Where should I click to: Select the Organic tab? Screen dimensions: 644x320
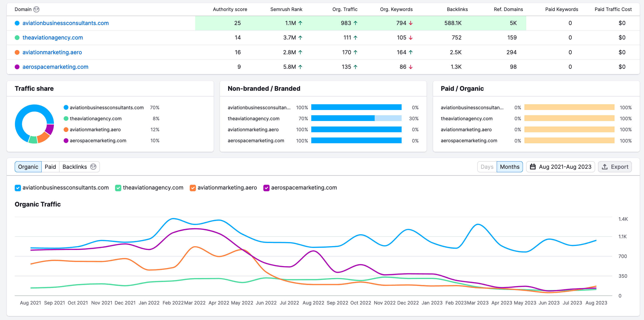28,167
